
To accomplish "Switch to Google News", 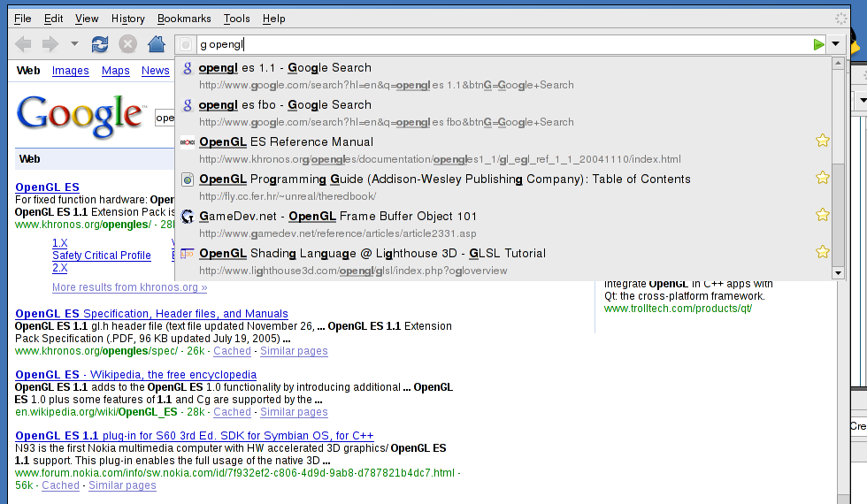I will tap(156, 71).
